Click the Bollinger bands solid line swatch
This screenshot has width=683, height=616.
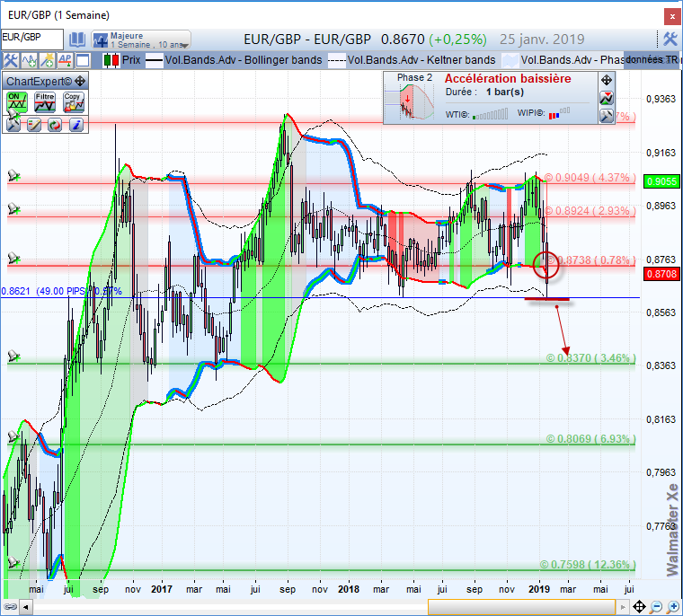[x=155, y=60]
